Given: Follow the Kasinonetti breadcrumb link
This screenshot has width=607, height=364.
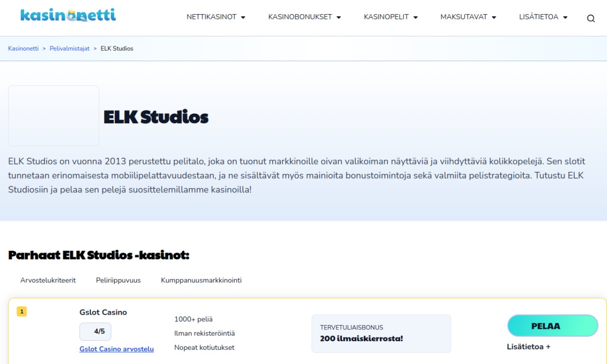Looking at the screenshot, I should coord(23,48).
